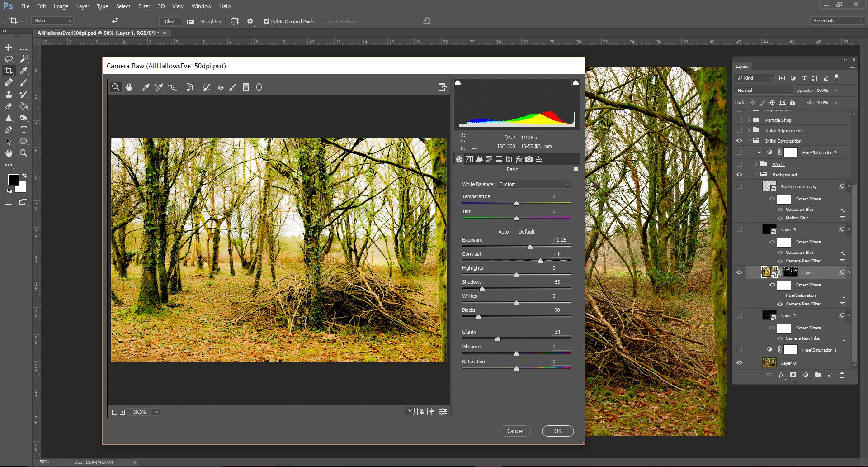Viewport: 868px width, 467px height.
Task: Select the Spot Removal tool in Camera Raw
Action: click(206, 87)
